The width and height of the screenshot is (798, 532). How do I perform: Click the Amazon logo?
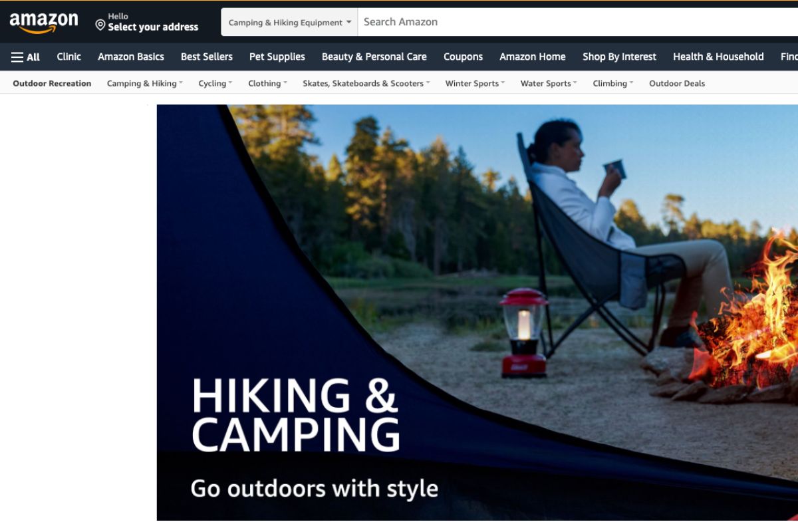pos(44,22)
